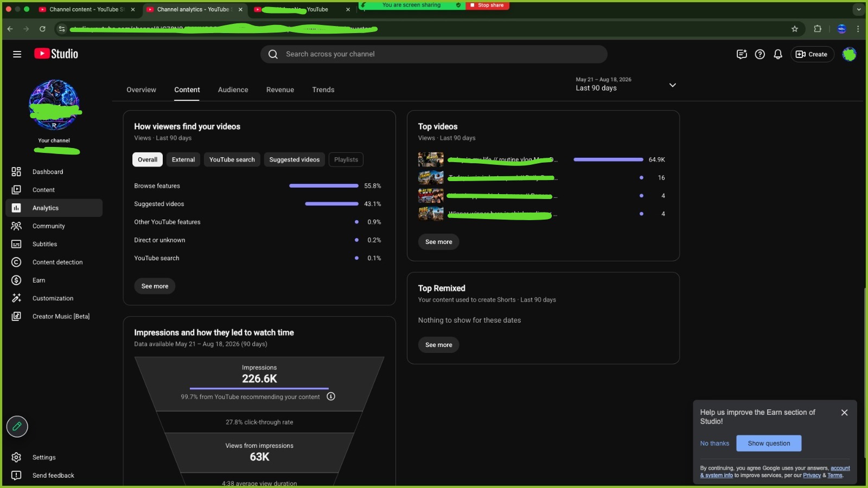Click the channel profile picture in sidebar

(x=54, y=105)
